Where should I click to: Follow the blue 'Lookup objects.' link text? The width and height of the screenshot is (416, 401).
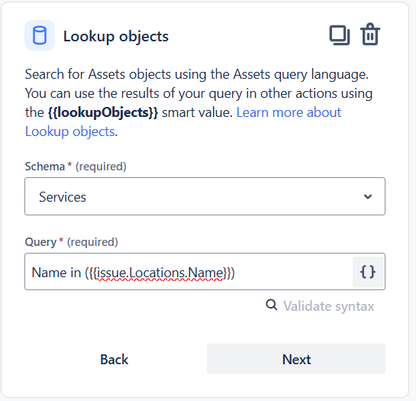(71, 132)
